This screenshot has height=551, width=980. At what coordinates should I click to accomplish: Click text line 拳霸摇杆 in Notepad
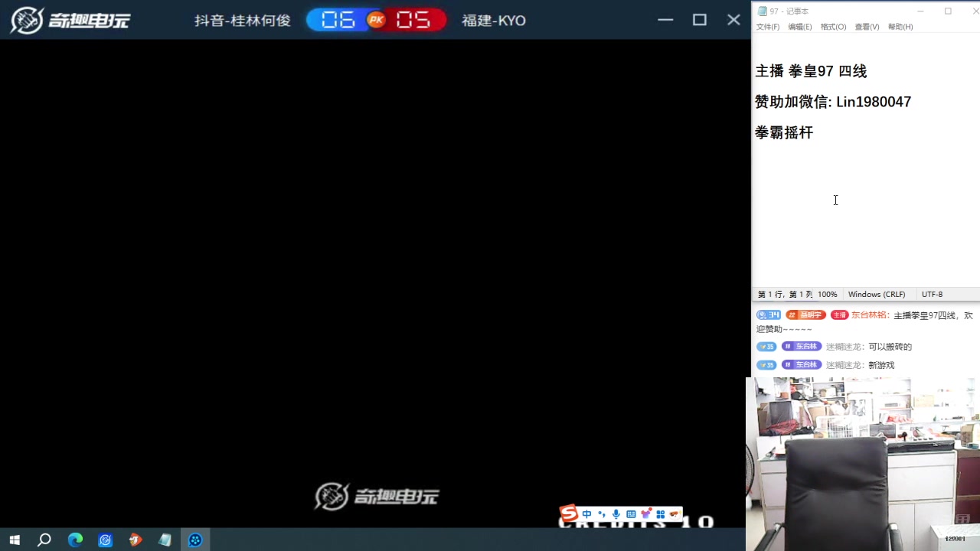click(784, 132)
